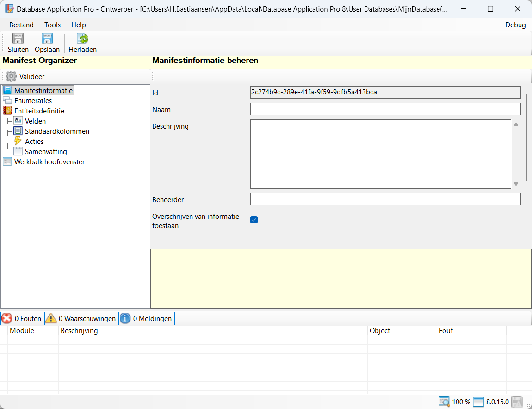Image resolution: width=532 pixels, height=409 pixels.
Task: Click the blue Meldingen info icon
Action: pos(125,318)
